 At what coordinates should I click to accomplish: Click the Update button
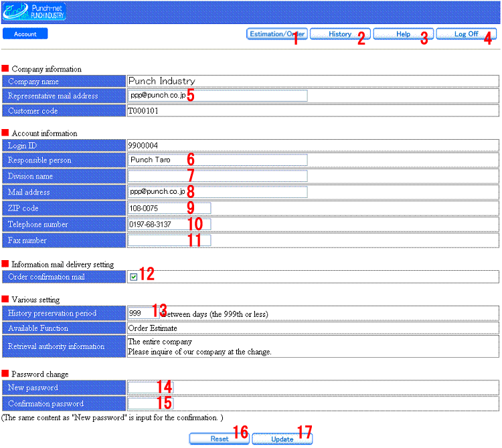[x=282, y=439]
